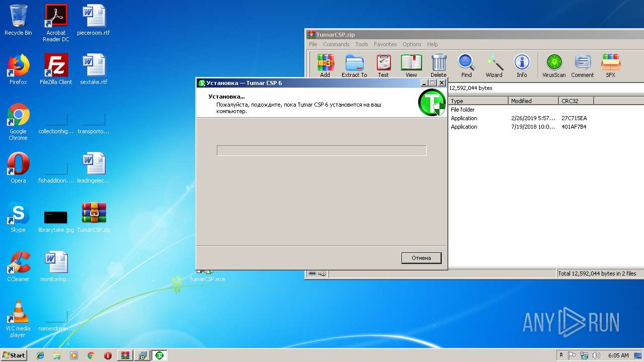Open the Favorites menu in WinRAR
The height and width of the screenshot is (362, 644).
(385, 44)
